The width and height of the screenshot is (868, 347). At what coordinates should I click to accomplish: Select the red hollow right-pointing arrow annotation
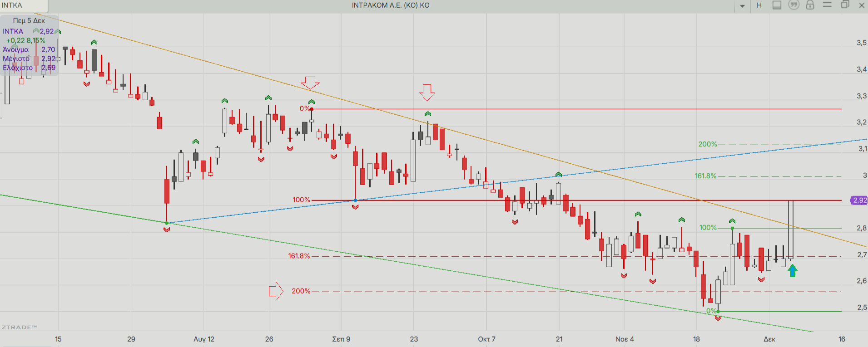(276, 291)
